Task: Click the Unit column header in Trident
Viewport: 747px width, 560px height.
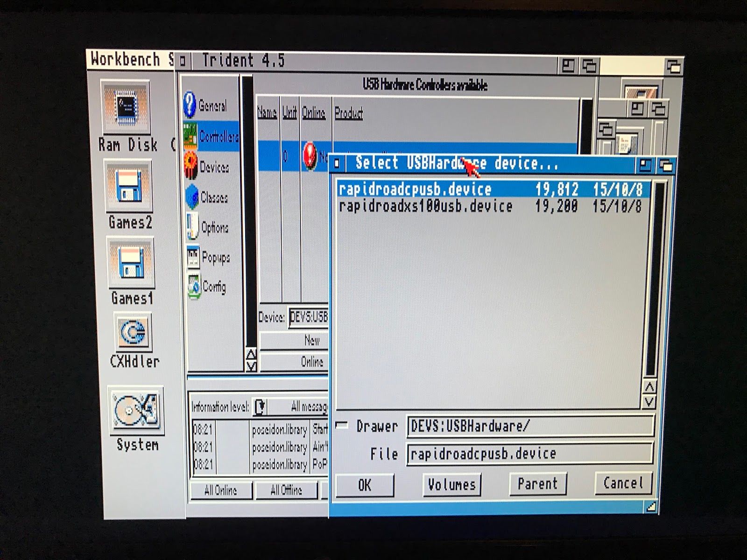Action: click(x=289, y=112)
